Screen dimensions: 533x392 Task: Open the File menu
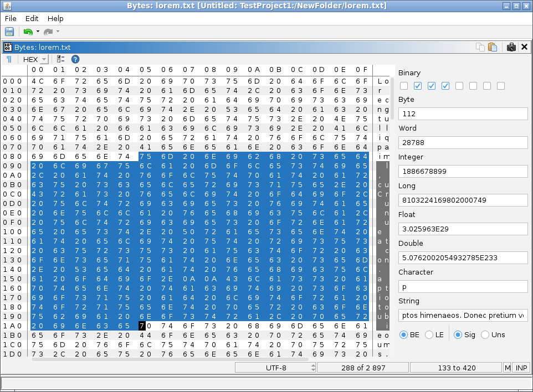point(10,18)
